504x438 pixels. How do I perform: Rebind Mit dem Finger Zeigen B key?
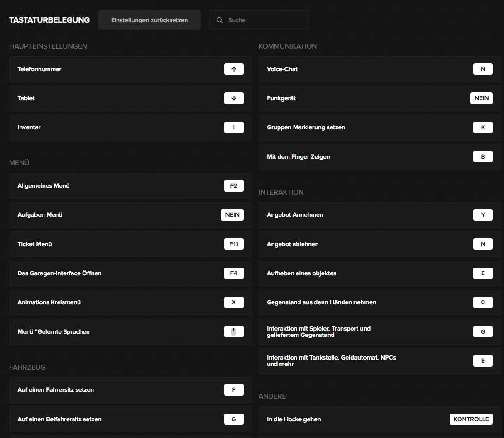tap(483, 157)
